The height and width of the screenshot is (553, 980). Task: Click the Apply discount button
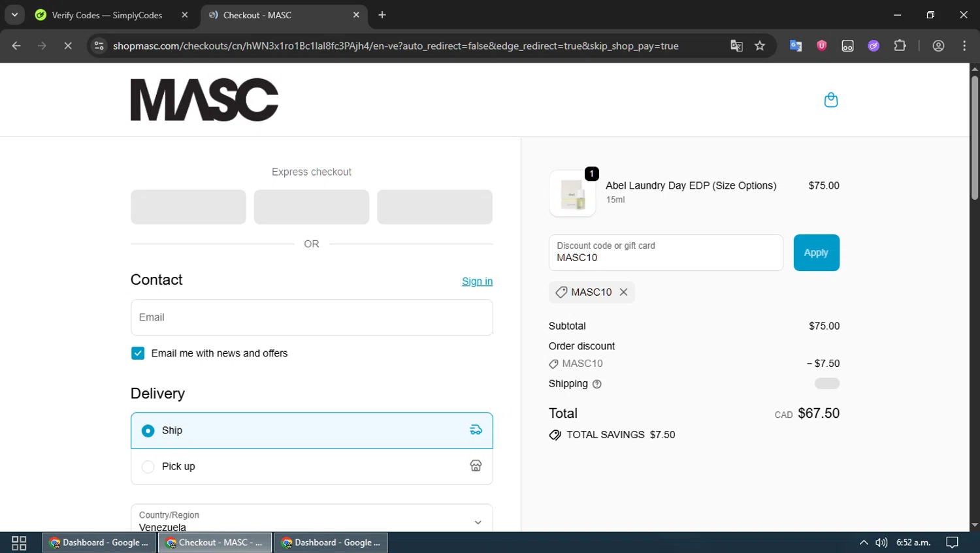(x=816, y=253)
